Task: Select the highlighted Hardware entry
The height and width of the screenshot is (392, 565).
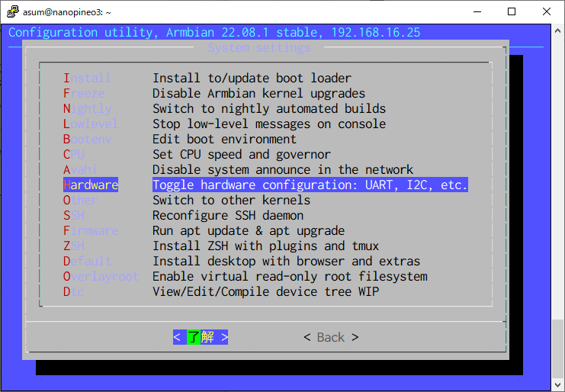Action: pos(91,185)
